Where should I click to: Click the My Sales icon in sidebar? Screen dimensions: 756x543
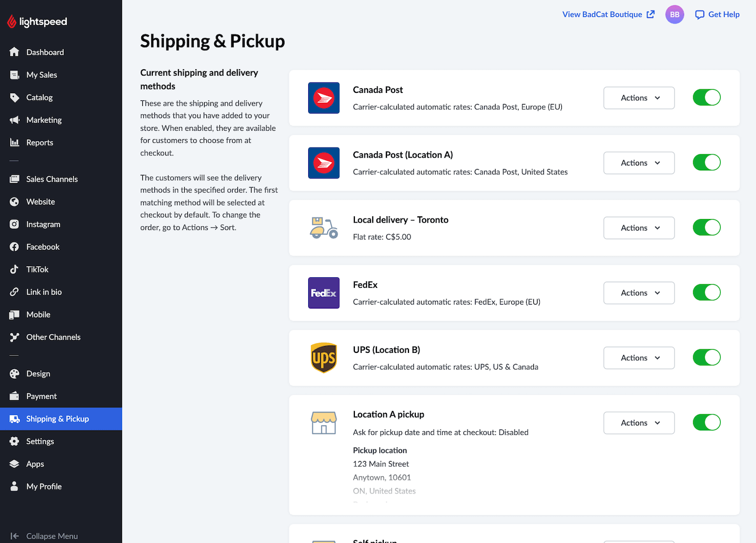tap(14, 75)
